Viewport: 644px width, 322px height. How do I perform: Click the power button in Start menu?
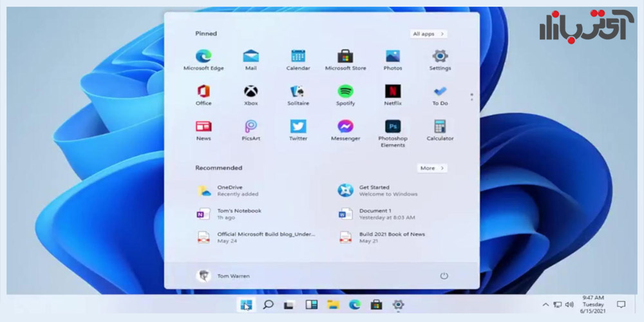tap(444, 276)
